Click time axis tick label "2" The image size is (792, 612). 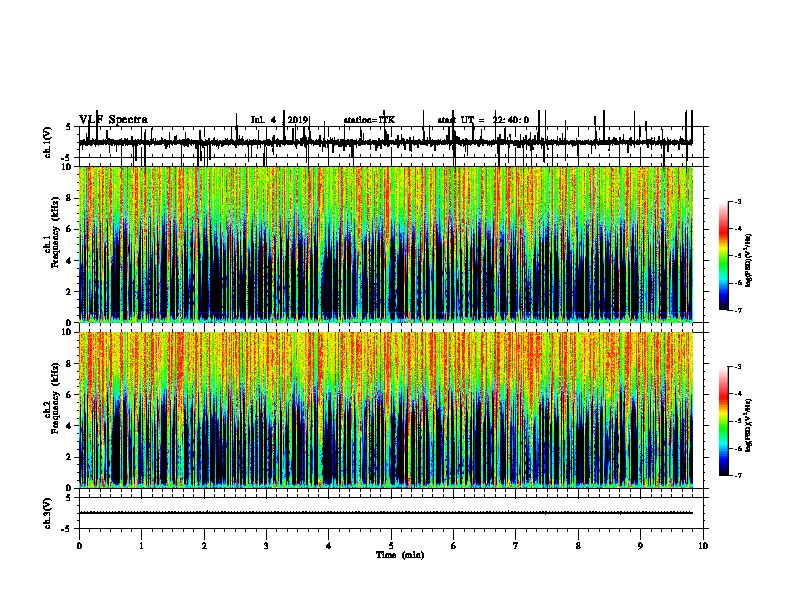coord(204,546)
